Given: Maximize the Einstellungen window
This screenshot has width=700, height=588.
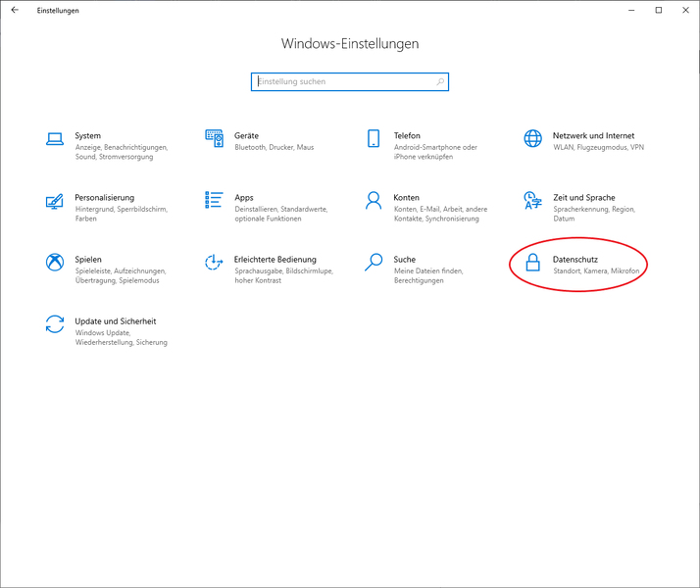Looking at the screenshot, I should coord(659,10).
